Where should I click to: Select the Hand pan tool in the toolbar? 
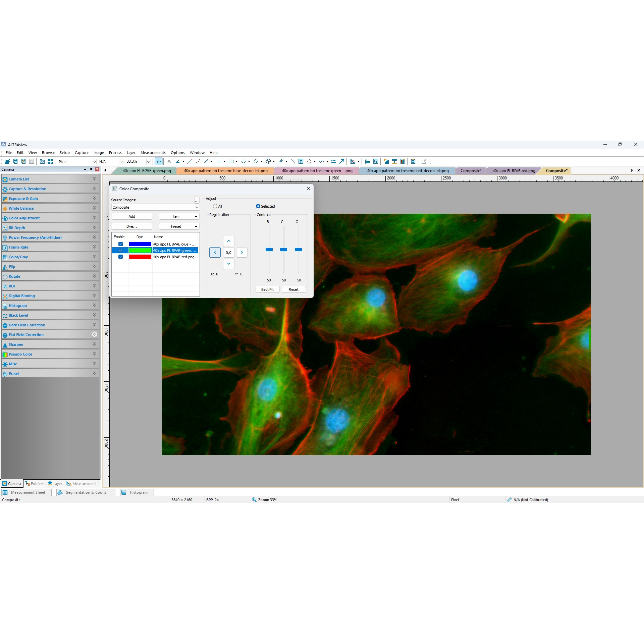click(159, 161)
